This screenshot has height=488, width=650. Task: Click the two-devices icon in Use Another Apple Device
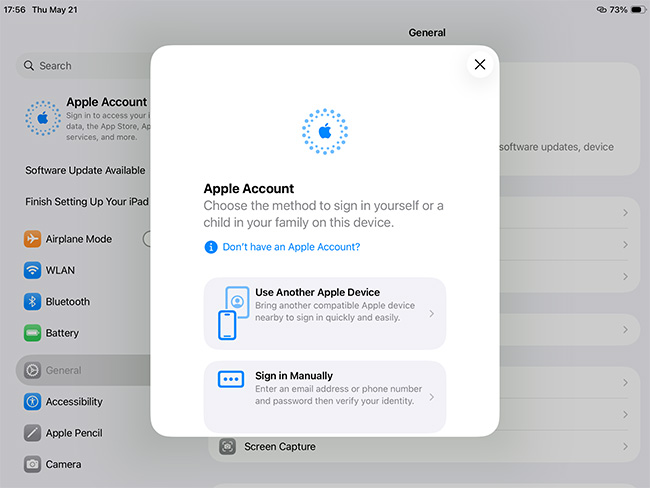(x=233, y=313)
